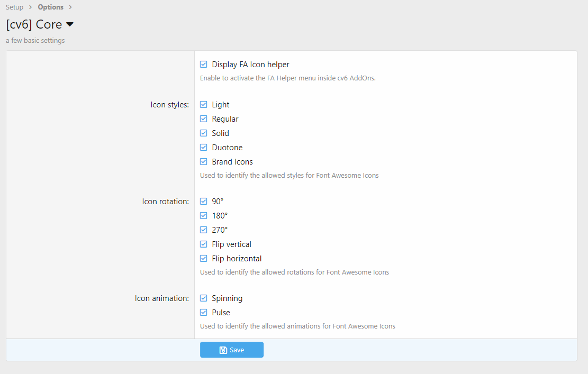Uncheck Flip vertical rotation

[x=204, y=244]
